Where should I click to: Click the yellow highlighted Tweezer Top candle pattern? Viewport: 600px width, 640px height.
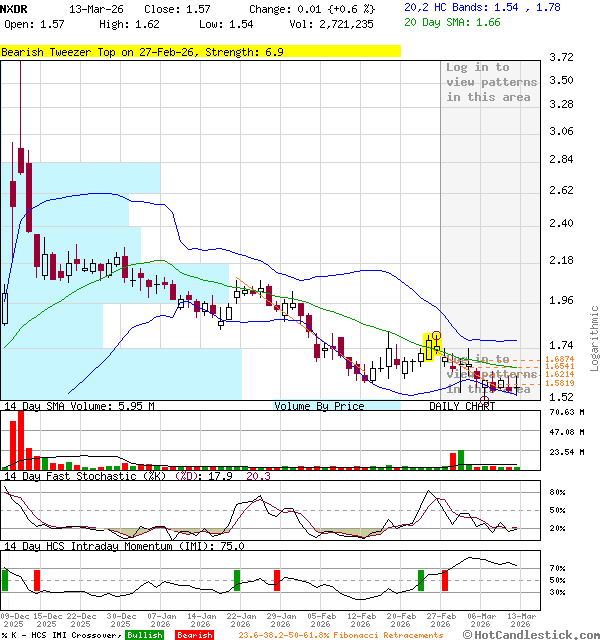tap(432, 346)
